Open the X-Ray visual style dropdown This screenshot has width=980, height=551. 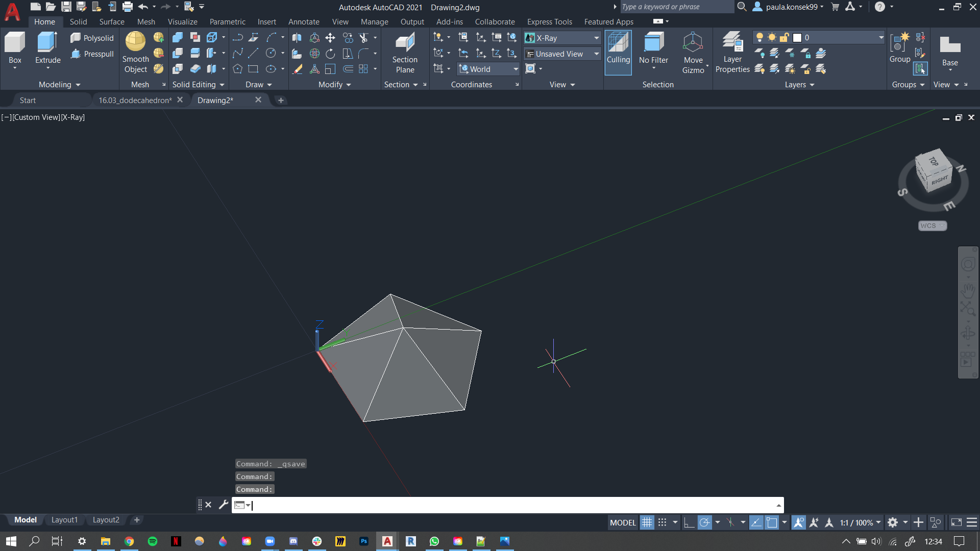click(x=562, y=38)
